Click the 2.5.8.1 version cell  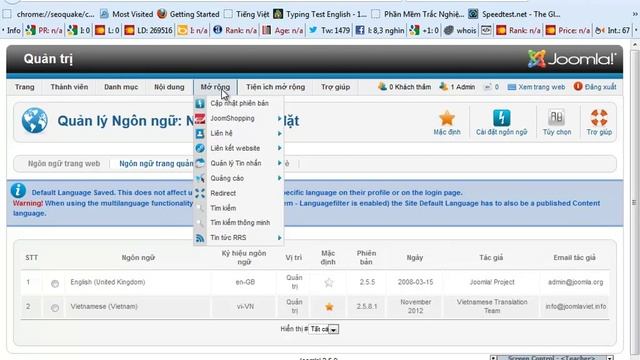[x=367, y=307]
